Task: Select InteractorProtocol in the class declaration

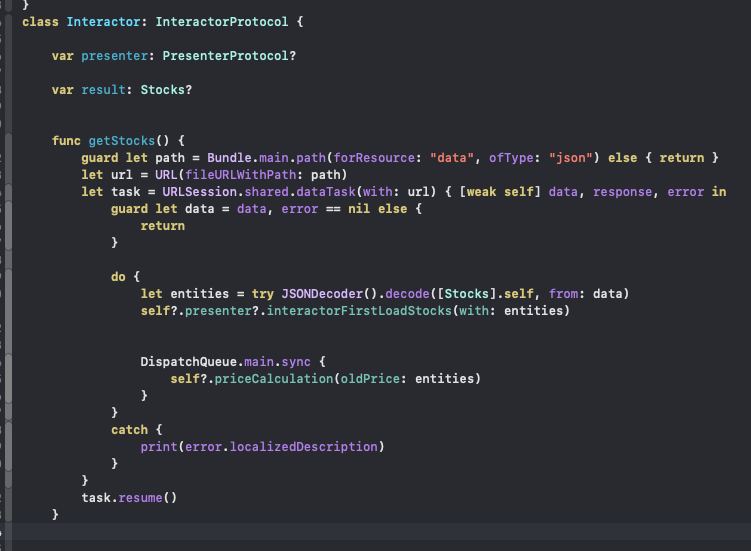Action: 222,22
